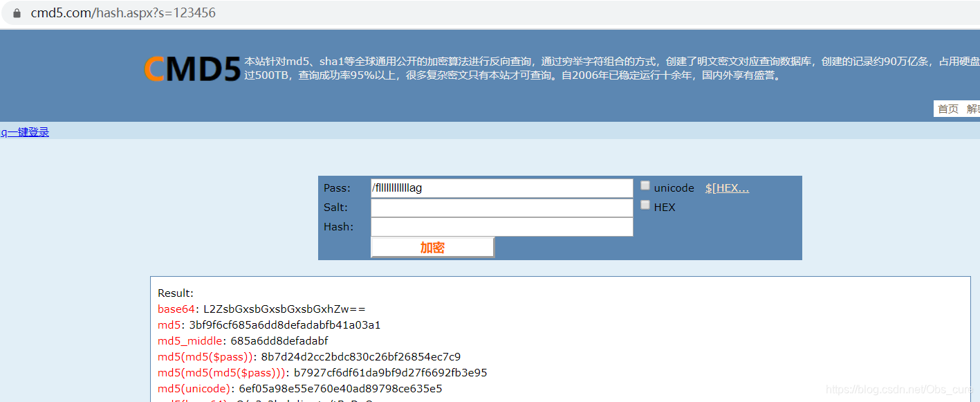
Task: Click the CMD5 site logo
Action: point(192,69)
